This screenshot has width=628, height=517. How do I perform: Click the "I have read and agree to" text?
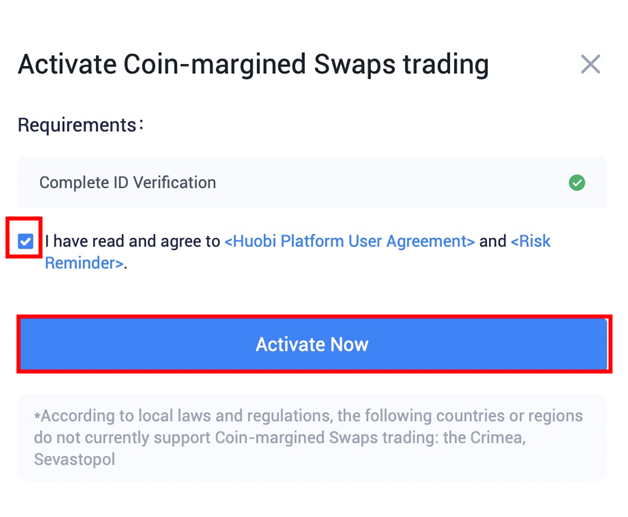click(x=133, y=241)
